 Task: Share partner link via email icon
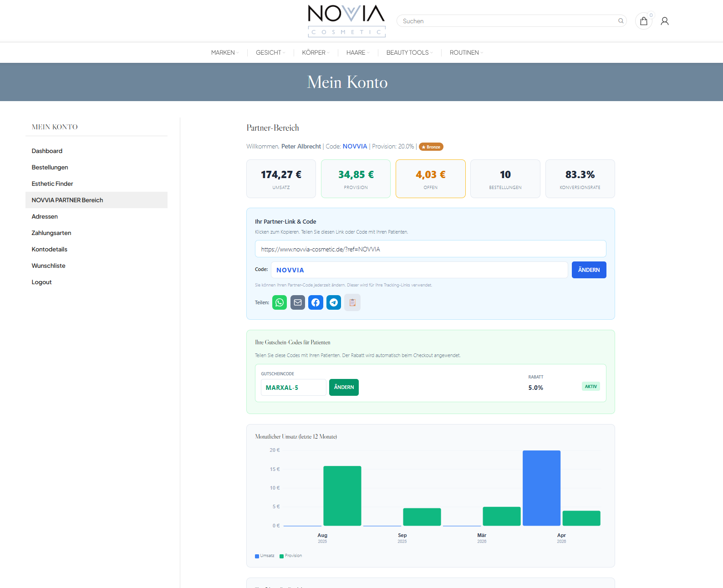point(298,302)
